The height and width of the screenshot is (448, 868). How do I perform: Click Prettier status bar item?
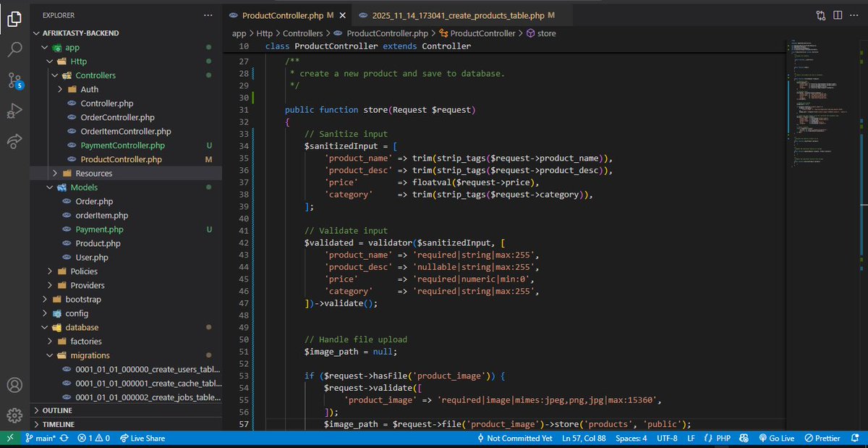coord(822,438)
